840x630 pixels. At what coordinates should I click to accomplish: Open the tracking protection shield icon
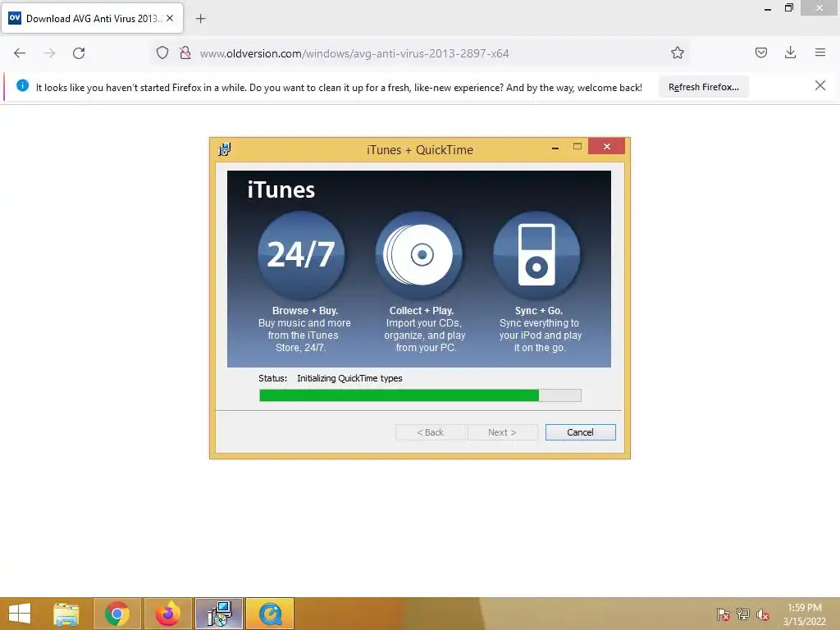coord(162,53)
